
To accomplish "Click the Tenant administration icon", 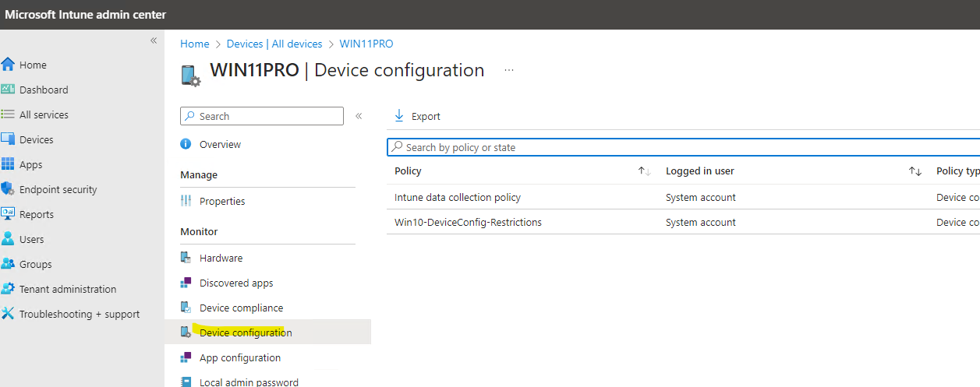I will coord(8,289).
